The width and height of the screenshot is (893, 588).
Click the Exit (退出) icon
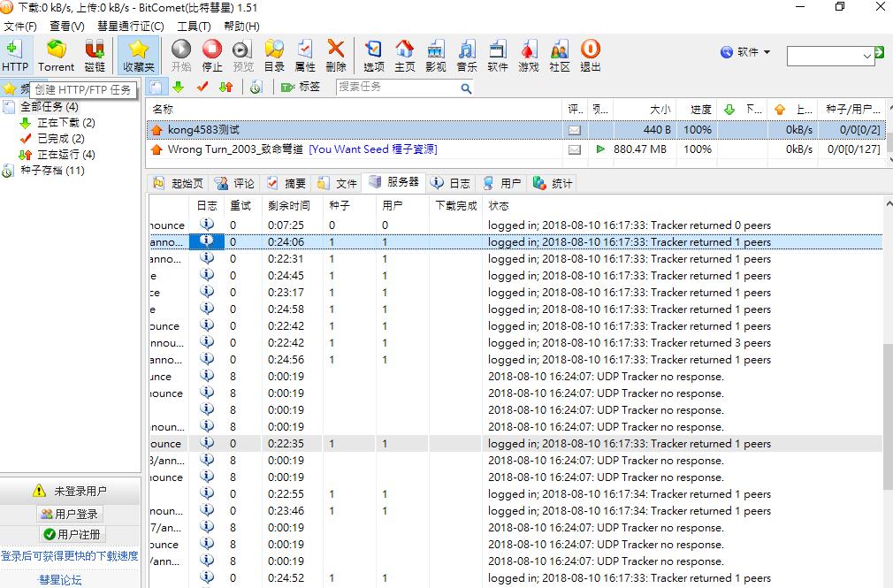(590, 56)
